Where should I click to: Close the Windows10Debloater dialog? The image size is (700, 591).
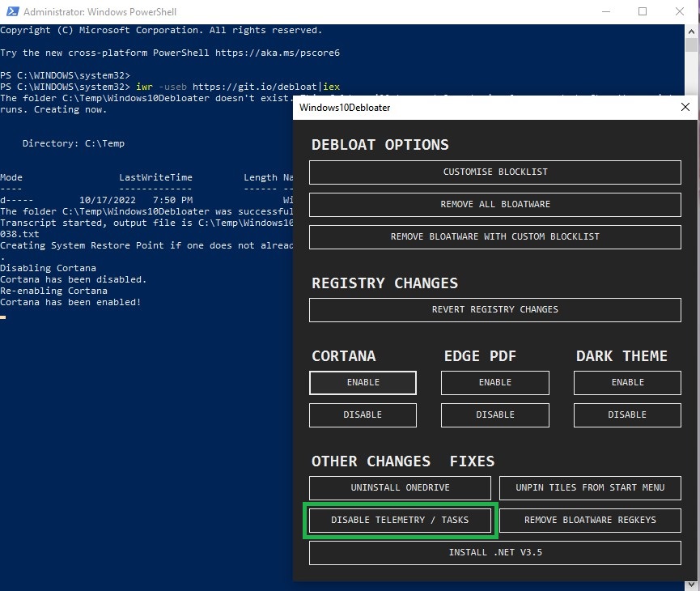[x=685, y=107]
